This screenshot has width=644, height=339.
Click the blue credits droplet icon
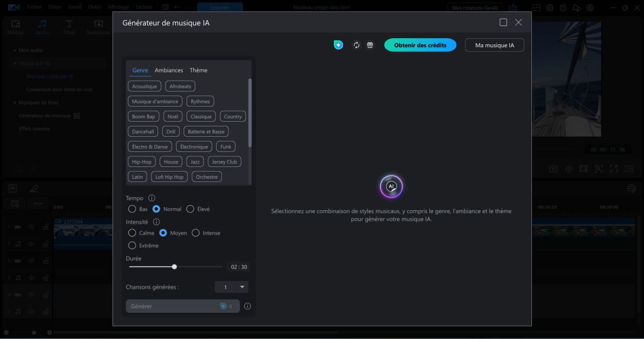[338, 45]
